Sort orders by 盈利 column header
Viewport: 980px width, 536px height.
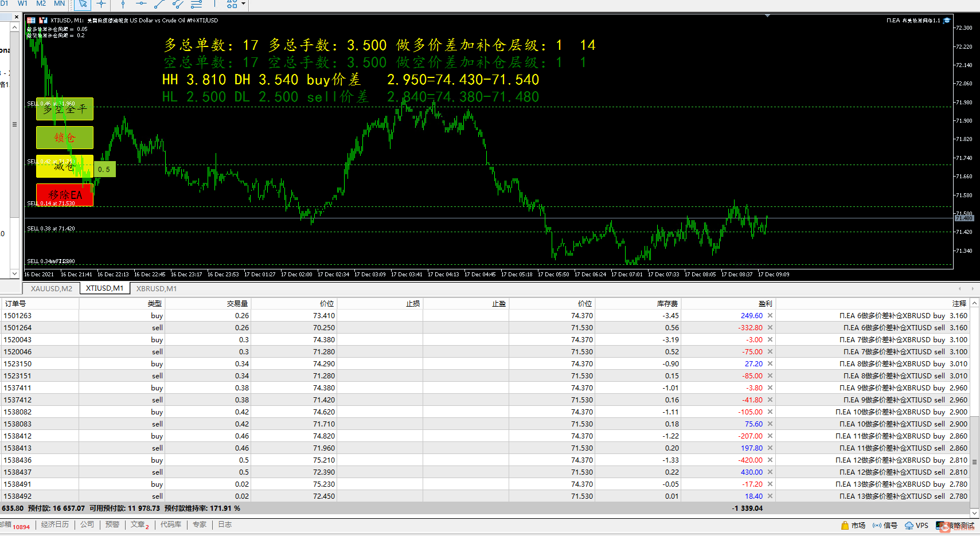coord(765,303)
